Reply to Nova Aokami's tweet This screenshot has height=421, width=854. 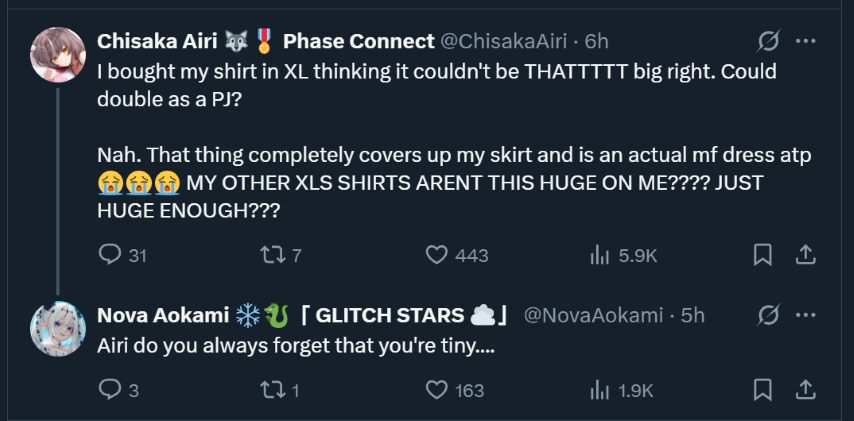pos(109,390)
